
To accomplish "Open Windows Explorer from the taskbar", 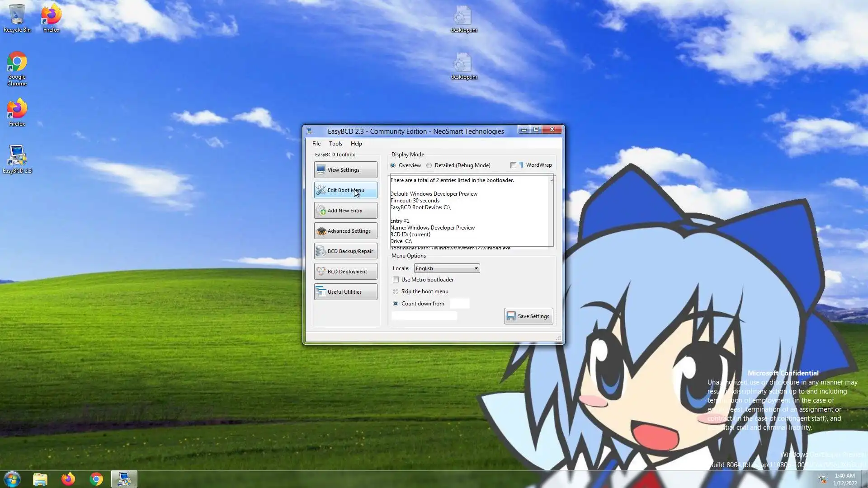I will pos(40,479).
